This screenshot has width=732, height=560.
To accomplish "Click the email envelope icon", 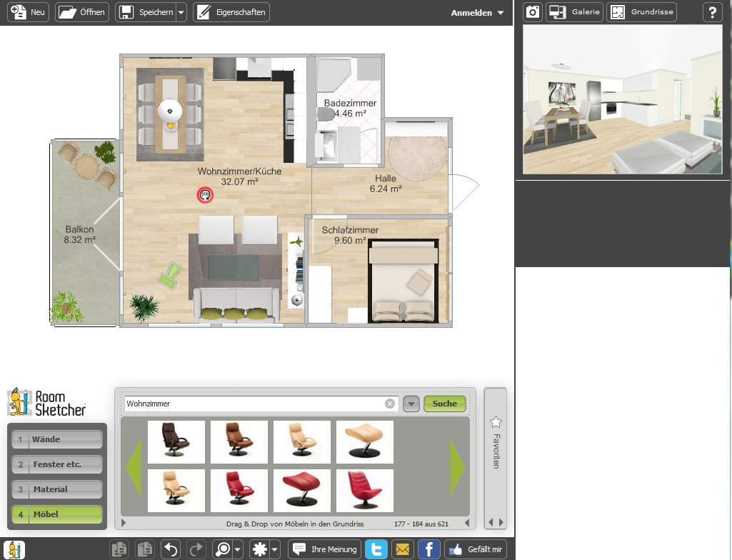I will 402,549.
